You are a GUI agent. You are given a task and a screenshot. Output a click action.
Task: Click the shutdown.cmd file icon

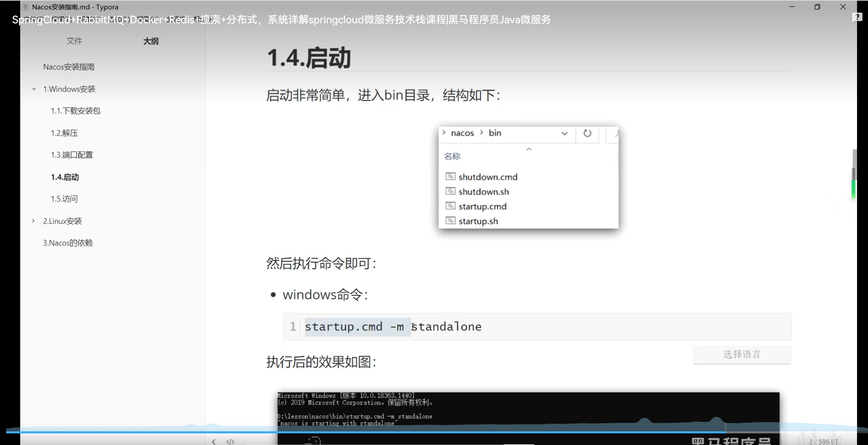click(x=450, y=176)
